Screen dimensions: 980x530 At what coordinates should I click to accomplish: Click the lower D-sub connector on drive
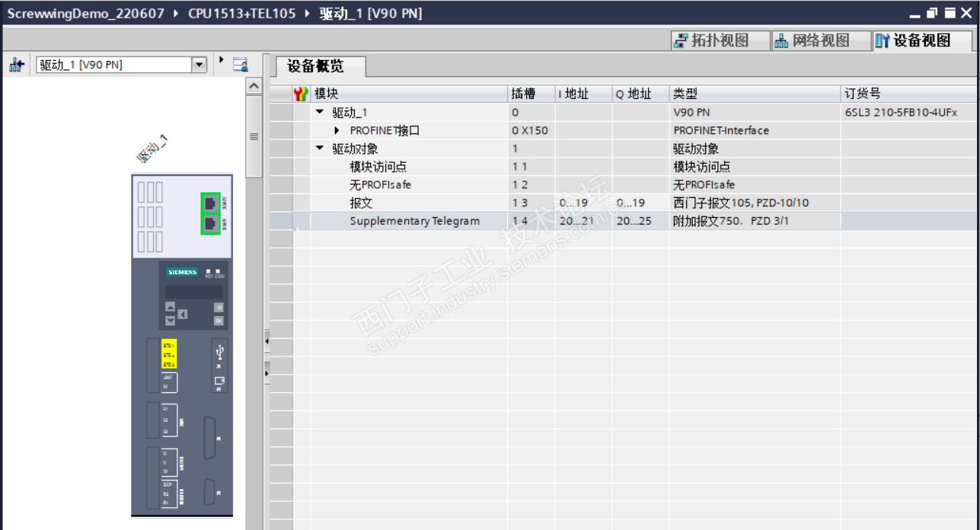(x=209, y=493)
